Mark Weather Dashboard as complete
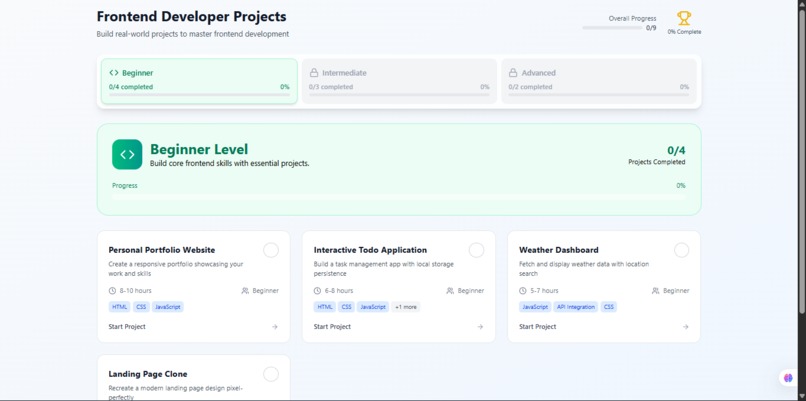806x401 pixels. coord(682,250)
